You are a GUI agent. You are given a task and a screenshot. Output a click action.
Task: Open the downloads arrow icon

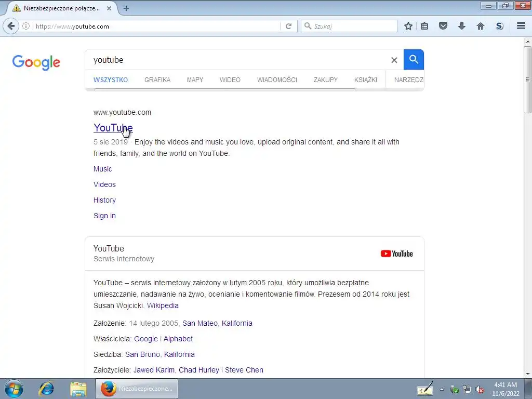coord(462,26)
